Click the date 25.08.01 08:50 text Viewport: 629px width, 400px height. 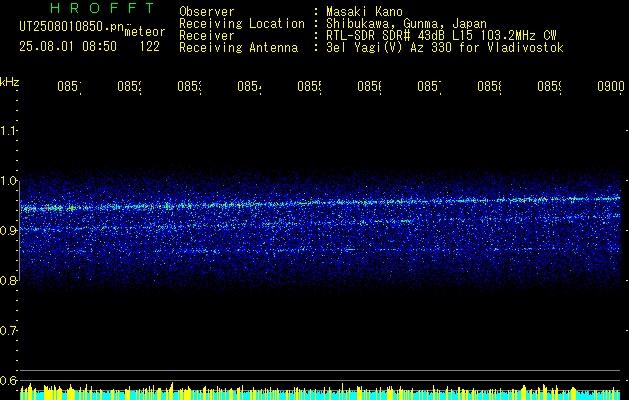68,47
